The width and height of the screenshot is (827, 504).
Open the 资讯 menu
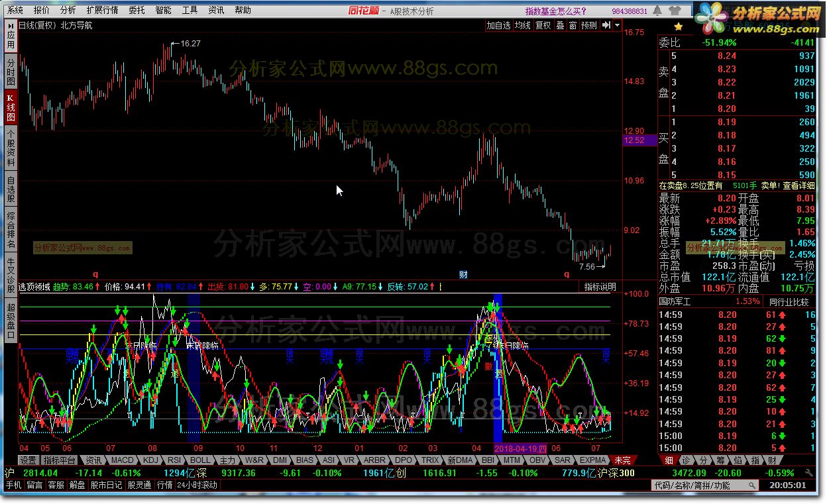point(216,11)
